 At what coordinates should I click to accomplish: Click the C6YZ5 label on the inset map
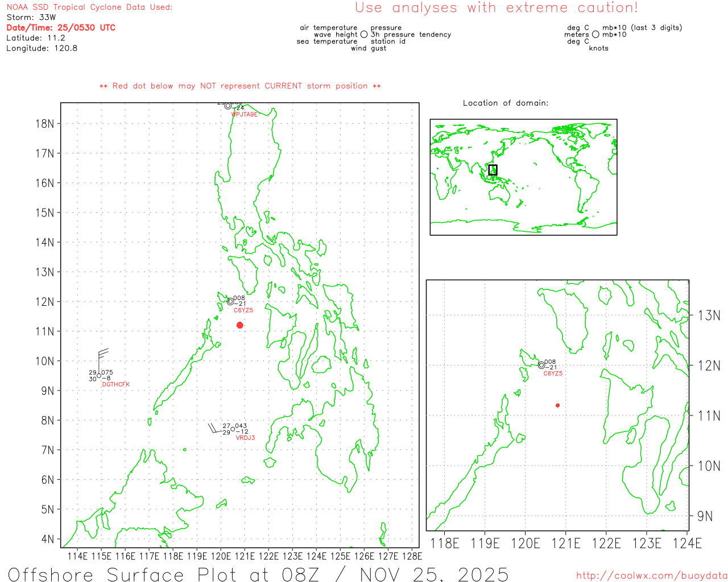[553, 374]
